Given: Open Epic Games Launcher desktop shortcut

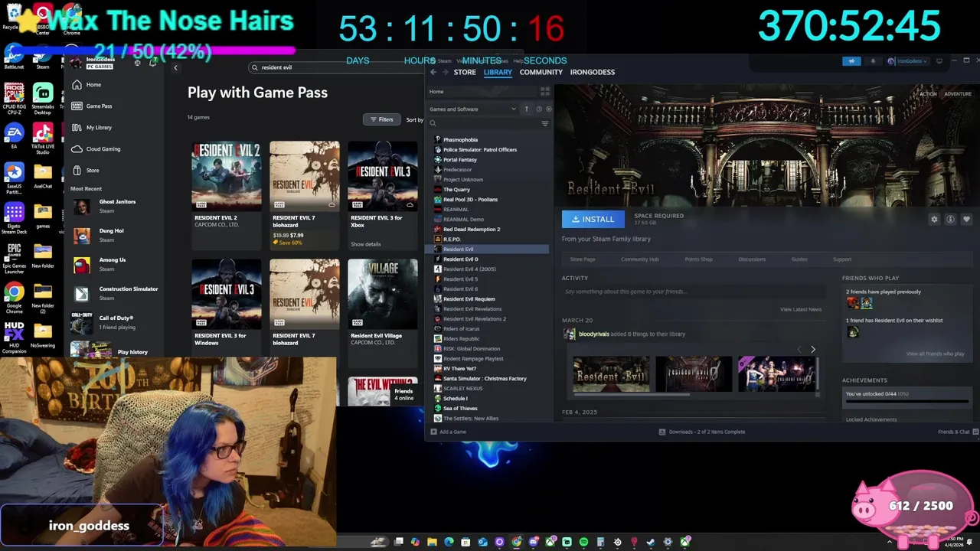Looking at the screenshot, I should [x=14, y=258].
